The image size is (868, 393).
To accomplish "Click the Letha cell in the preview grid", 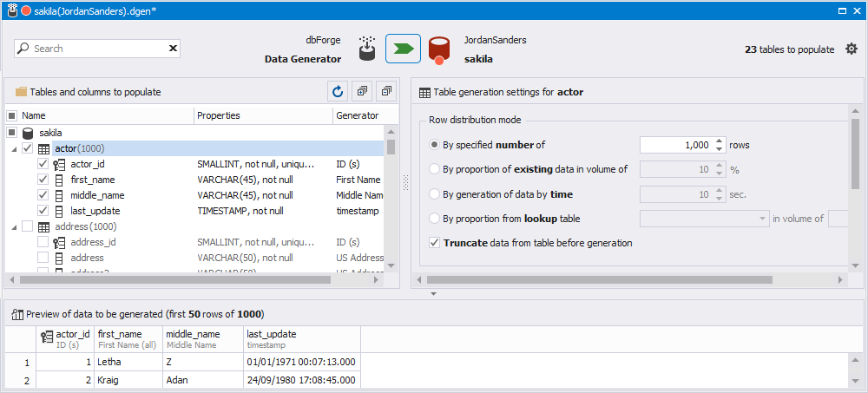I will [128, 362].
